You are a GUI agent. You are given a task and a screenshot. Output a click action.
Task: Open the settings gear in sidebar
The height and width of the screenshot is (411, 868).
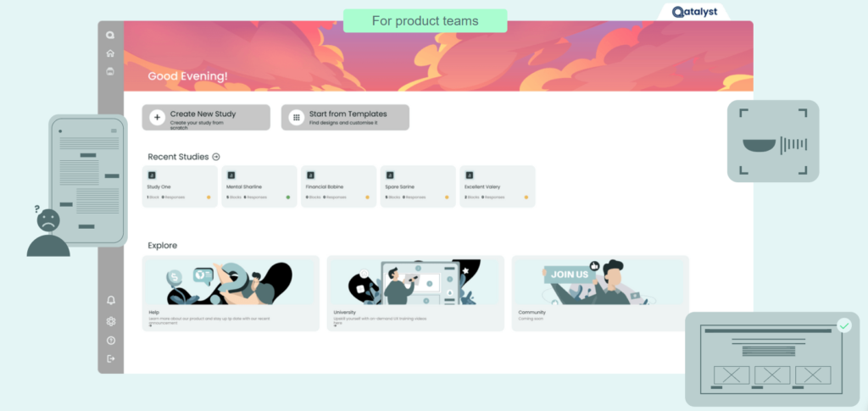click(x=111, y=321)
